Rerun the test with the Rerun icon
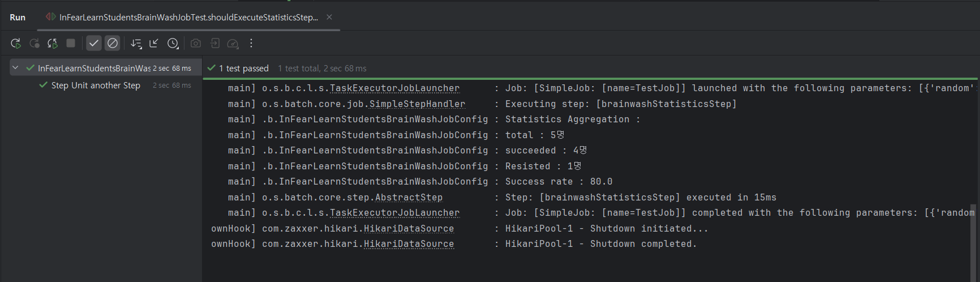 (16, 43)
